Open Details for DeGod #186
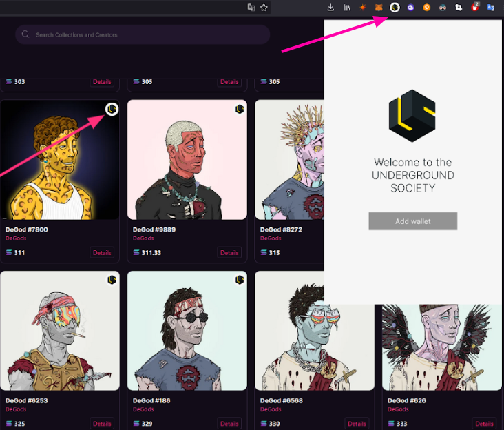The width and height of the screenshot is (504, 430). 229,424
